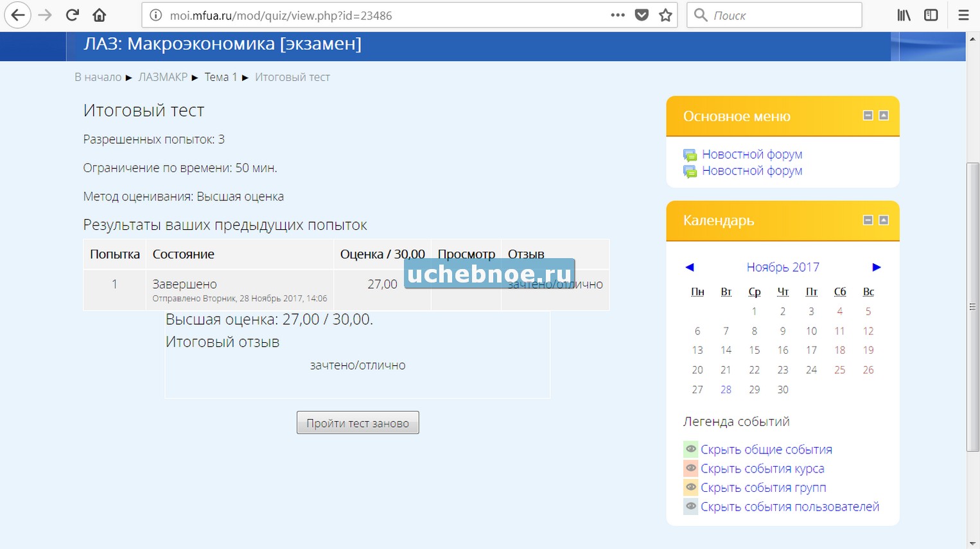Click the ЛАЗ: Макроэкономика [экзамен] course title
Image resolution: width=980 pixels, height=549 pixels.
click(x=222, y=44)
